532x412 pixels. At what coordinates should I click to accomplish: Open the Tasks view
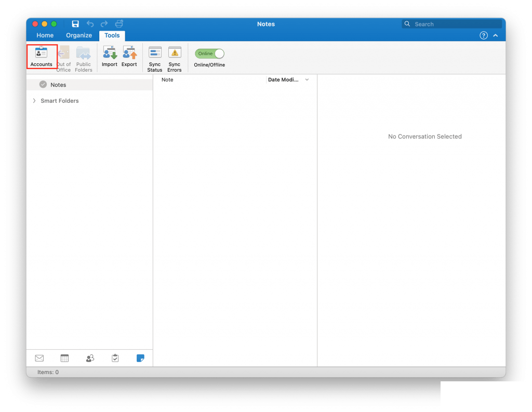115,358
